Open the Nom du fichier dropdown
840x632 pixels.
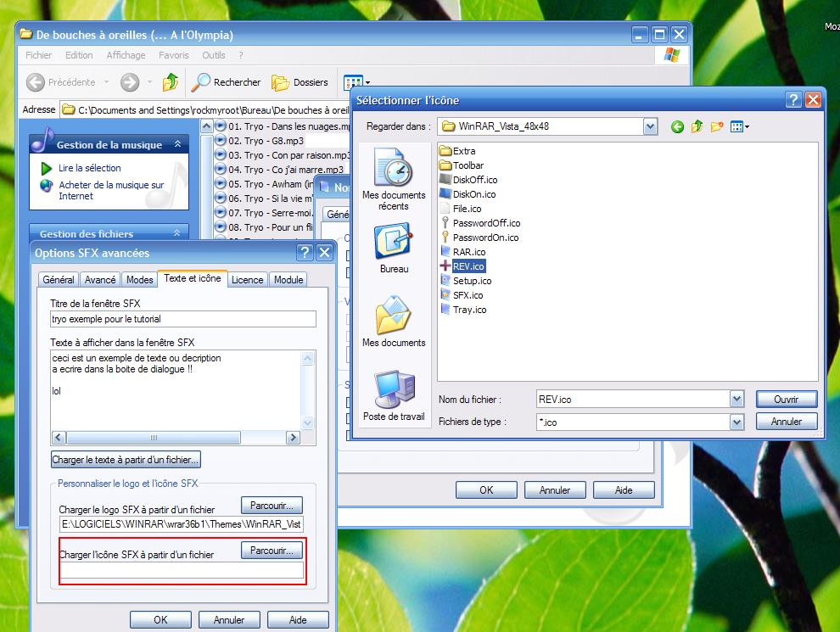[x=736, y=399]
